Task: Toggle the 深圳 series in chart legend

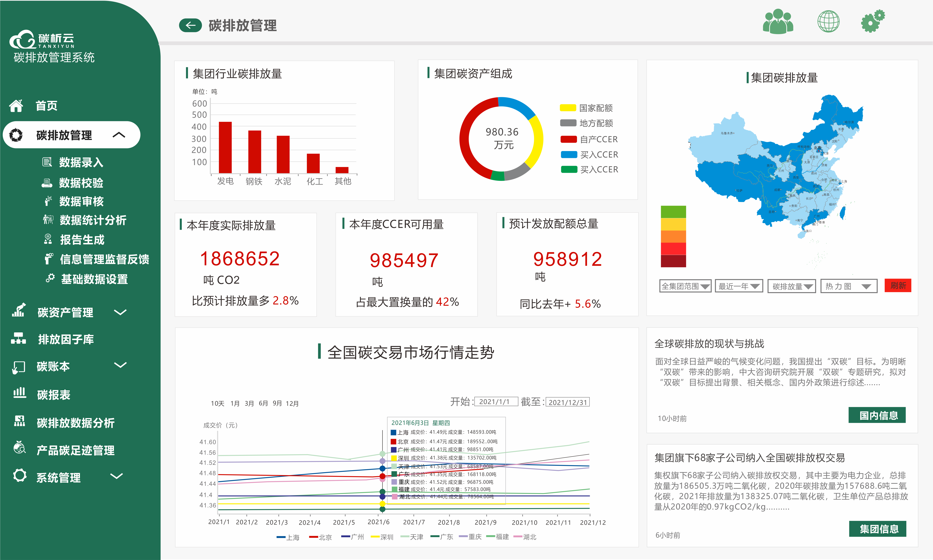Action: coord(382,537)
